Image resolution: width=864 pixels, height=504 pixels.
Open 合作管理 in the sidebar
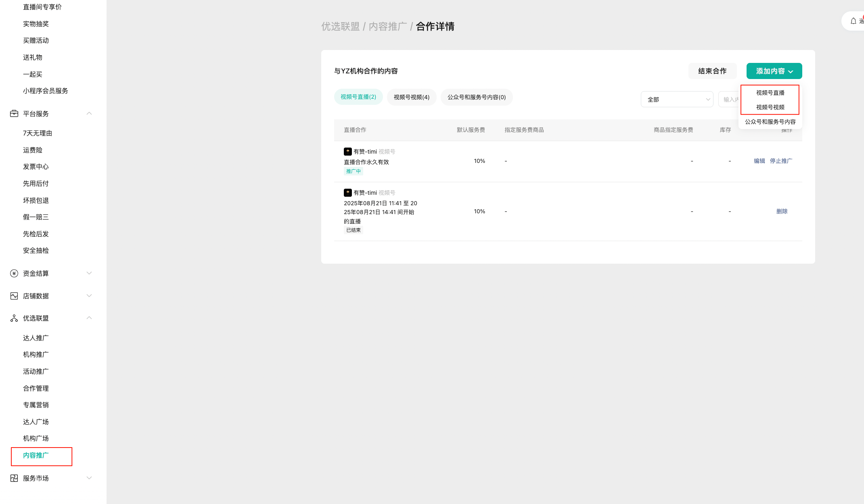36,388
